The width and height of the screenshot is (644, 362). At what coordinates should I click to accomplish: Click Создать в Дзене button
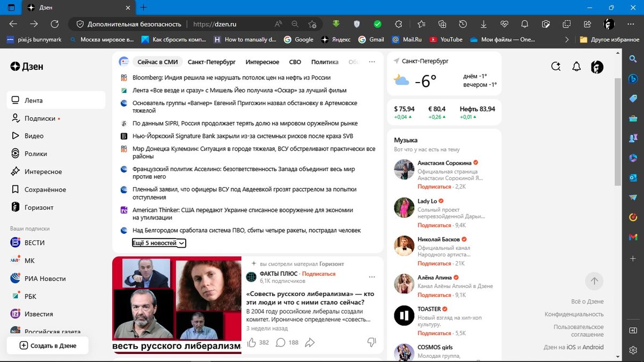(x=48, y=345)
